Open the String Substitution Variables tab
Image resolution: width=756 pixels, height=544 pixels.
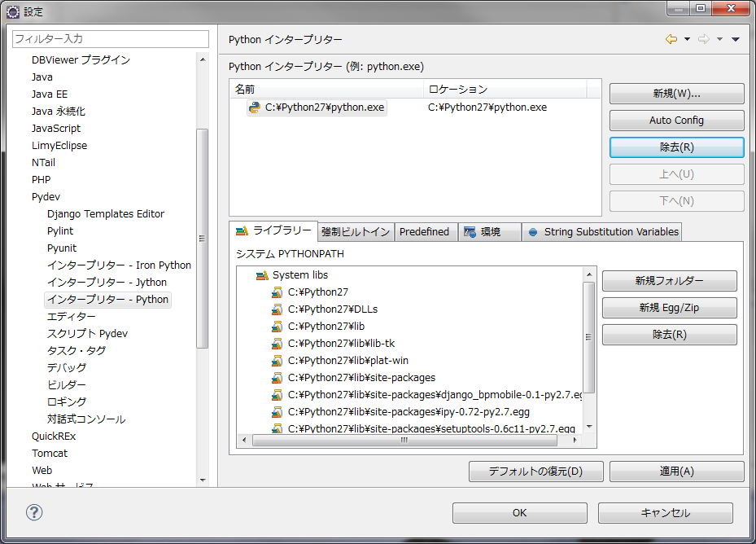[x=601, y=232]
